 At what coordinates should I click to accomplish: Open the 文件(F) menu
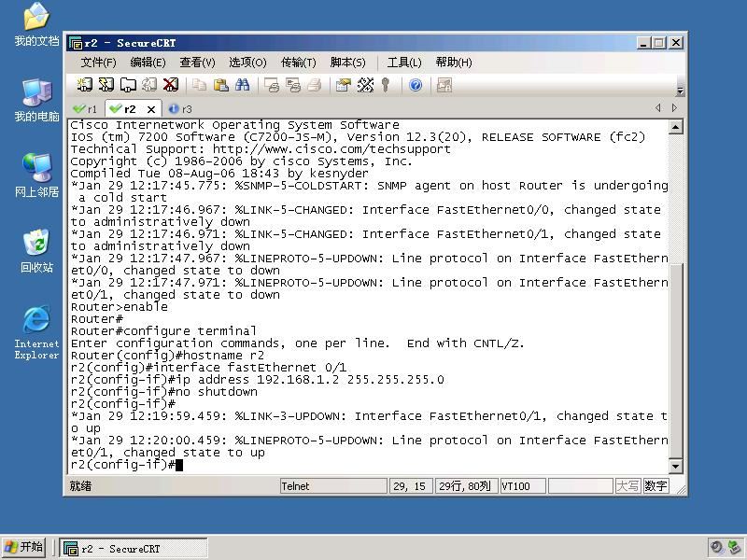click(98, 63)
